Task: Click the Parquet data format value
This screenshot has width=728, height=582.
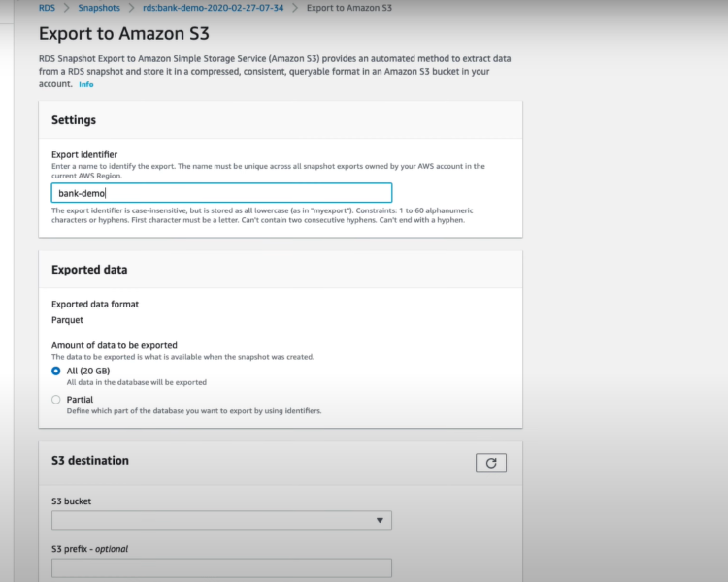Action: coord(67,319)
